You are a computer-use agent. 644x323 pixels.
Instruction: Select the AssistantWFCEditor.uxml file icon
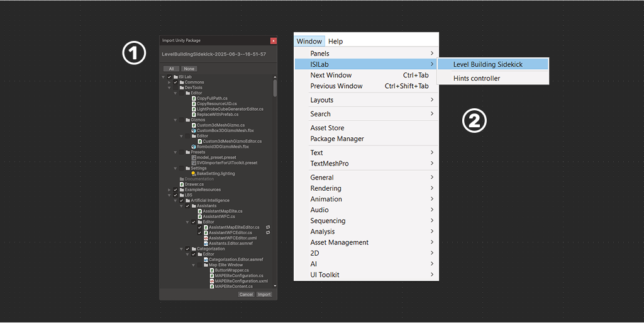(x=206, y=238)
